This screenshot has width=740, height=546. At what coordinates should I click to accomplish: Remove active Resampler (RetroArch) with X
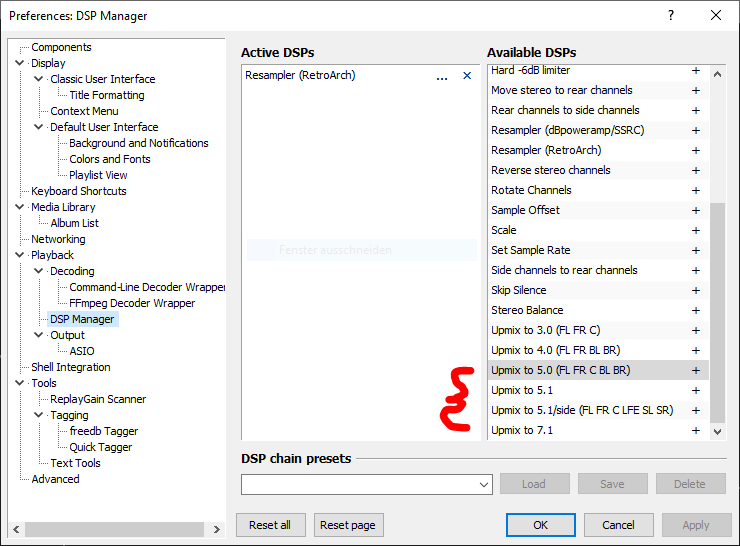[467, 76]
